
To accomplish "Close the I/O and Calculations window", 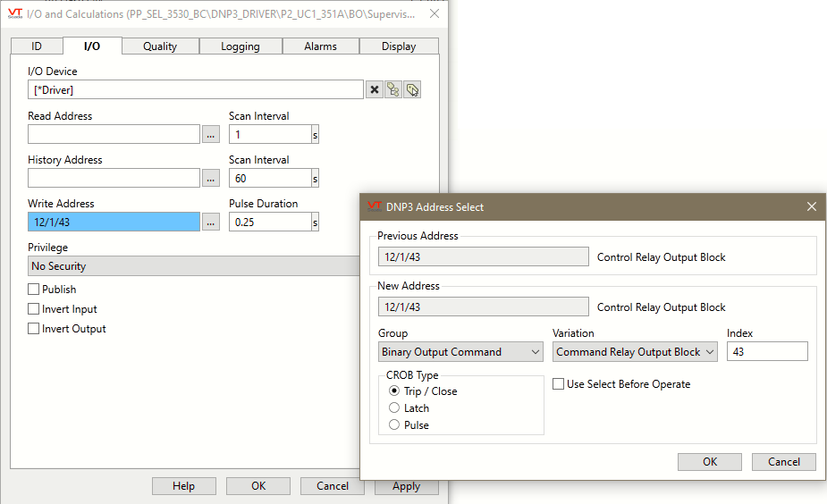I will coord(434,13).
